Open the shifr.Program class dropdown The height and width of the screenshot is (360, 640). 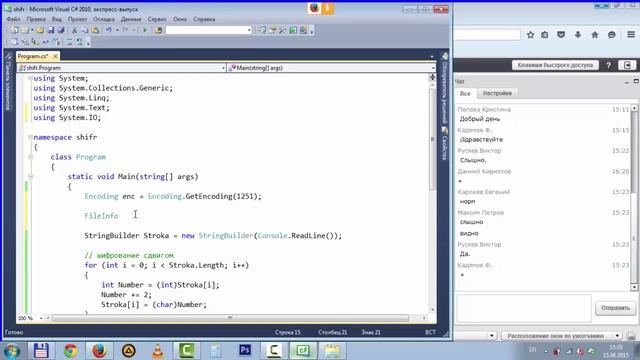pyautogui.click(x=122, y=68)
